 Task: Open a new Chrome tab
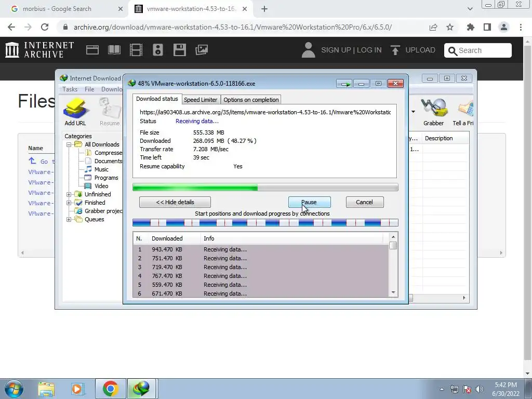(x=264, y=9)
